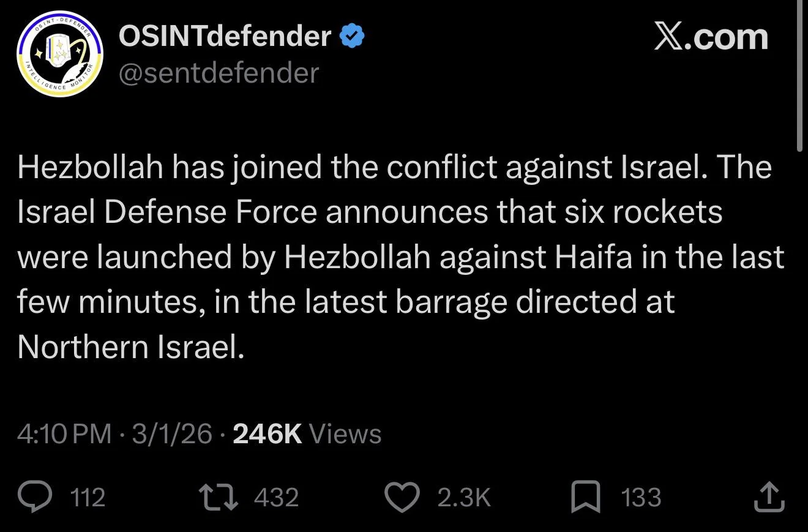This screenshot has width=808, height=532.
Task: Bookmark the post with bookmark icon
Action: point(586,497)
